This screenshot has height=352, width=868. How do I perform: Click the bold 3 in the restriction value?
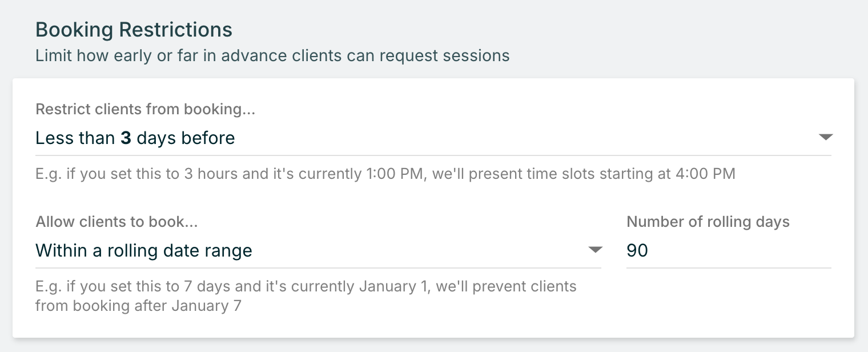pyautogui.click(x=126, y=138)
